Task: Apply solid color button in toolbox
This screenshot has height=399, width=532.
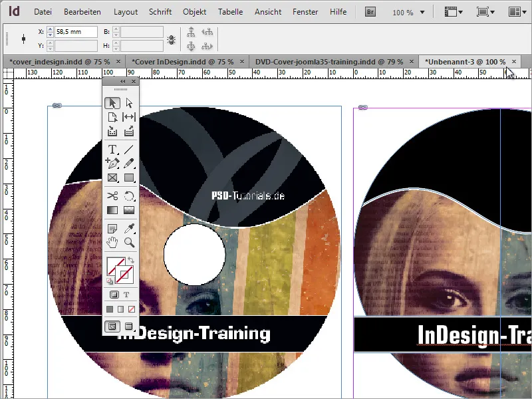Action: [110, 309]
